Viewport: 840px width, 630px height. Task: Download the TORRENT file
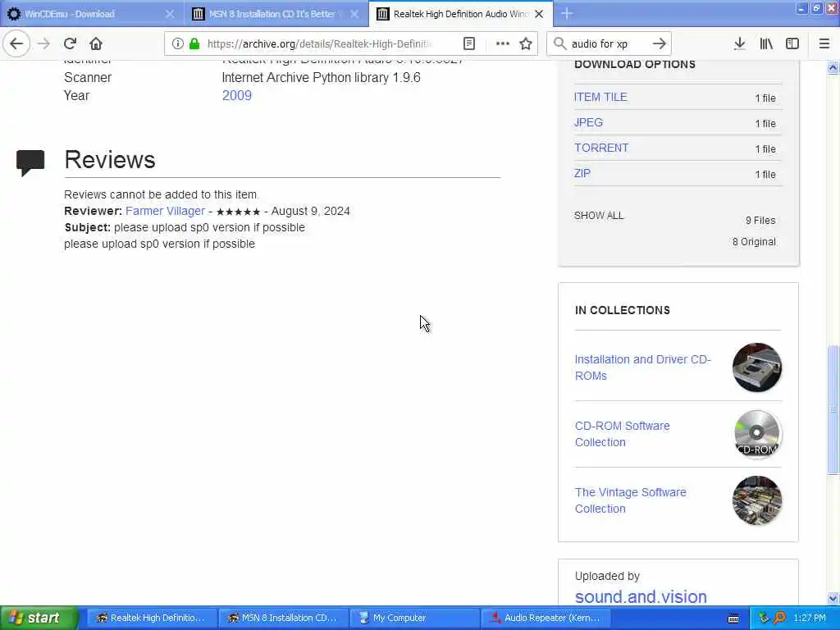tap(601, 148)
